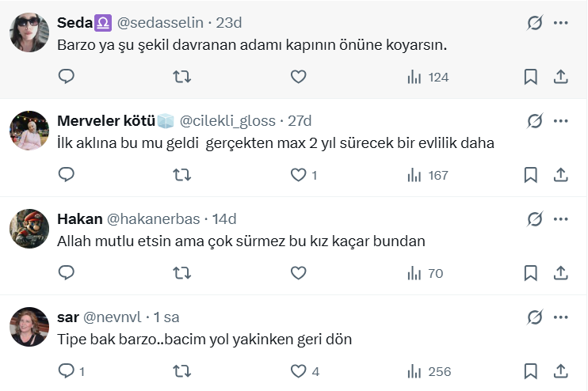Reply to sar's tweet
Viewport: 588px width, 391px height.
click(67, 371)
